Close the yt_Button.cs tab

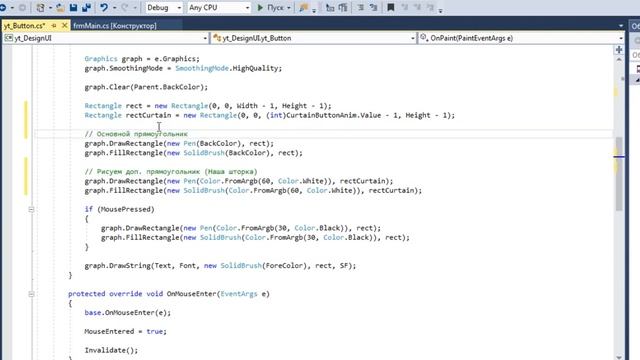tap(64, 25)
